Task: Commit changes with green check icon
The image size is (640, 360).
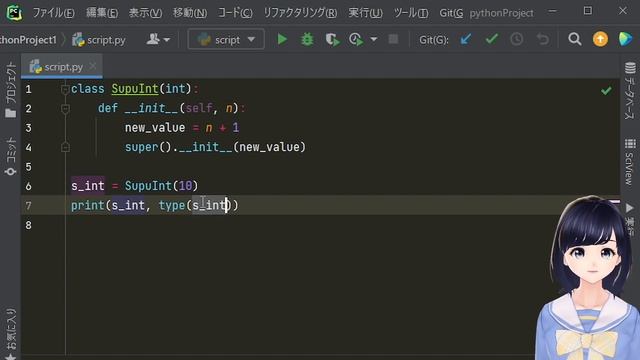Action: (491, 39)
